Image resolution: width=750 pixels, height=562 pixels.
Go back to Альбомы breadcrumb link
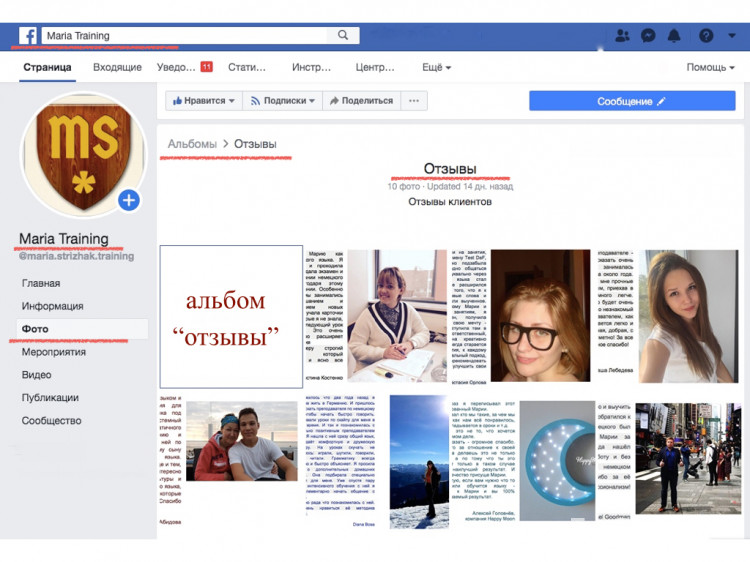click(x=192, y=144)
